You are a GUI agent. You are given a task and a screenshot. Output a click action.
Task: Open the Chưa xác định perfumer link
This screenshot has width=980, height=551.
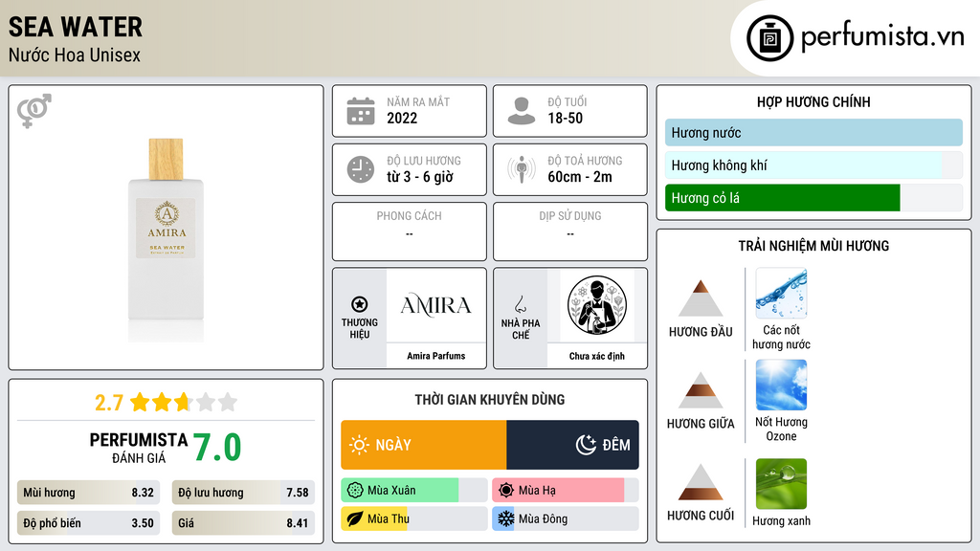pos(597,356)
